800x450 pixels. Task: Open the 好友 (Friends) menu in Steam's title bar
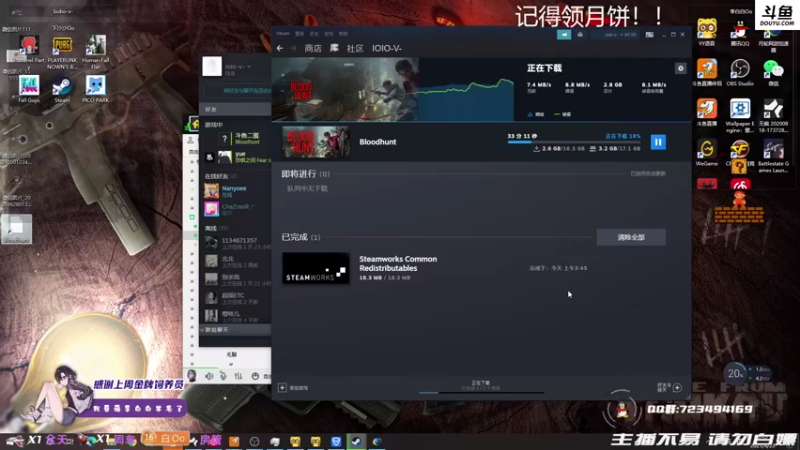tap(314, 34)
